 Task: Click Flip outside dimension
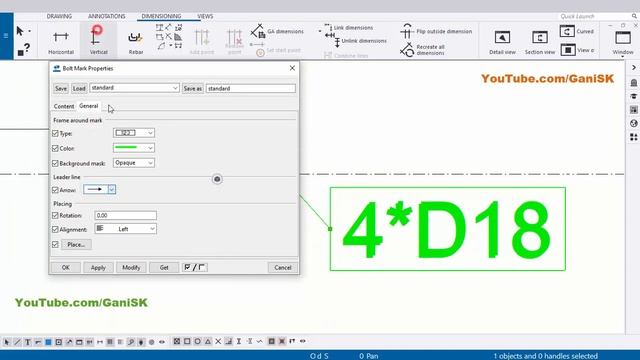[x=436, y=31]
